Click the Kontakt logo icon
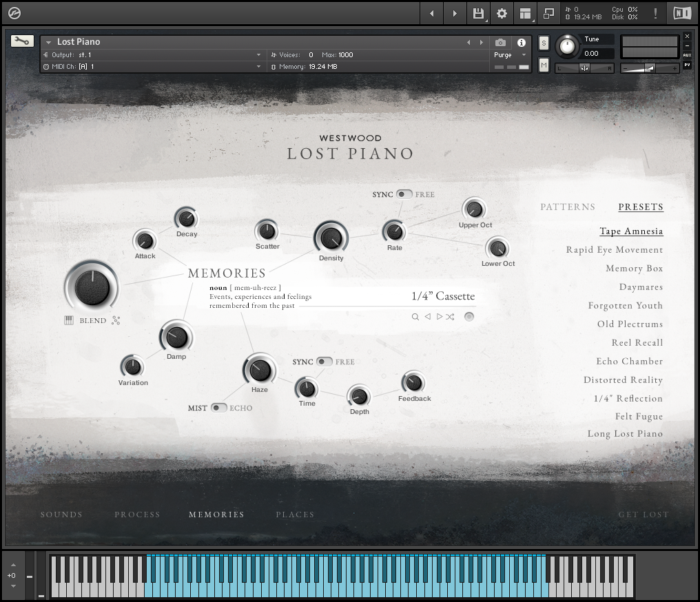700x602 pixels. 14,13
